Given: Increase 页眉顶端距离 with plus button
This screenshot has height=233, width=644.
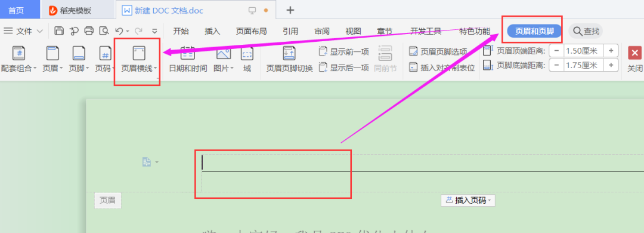Looking at the screenshot, I should 611,51.
